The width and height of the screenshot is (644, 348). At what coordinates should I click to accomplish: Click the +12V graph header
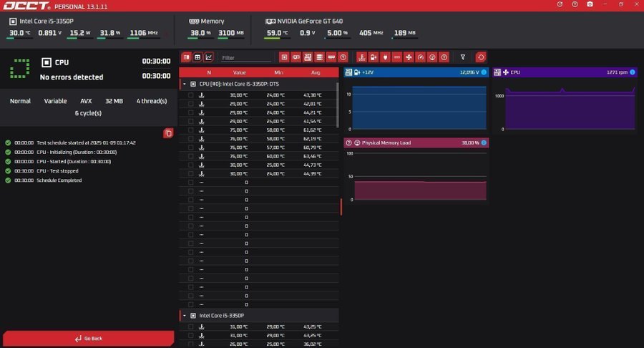click(416, 72)
